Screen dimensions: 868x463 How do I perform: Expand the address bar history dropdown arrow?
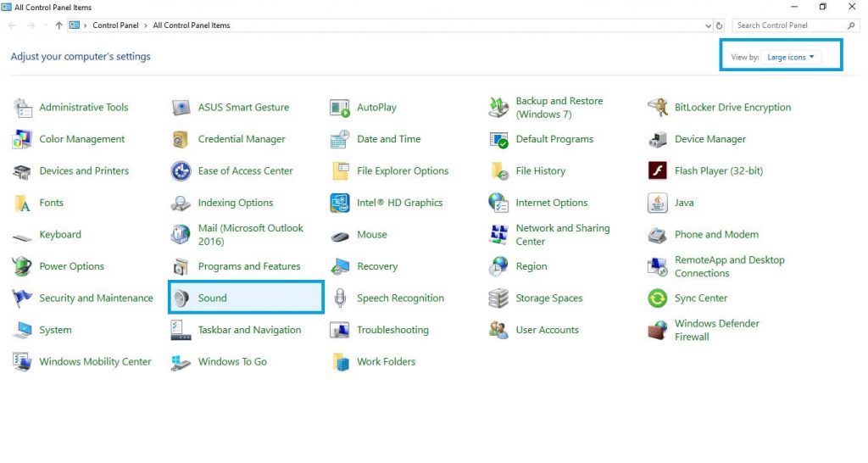(x=708, y=25)
